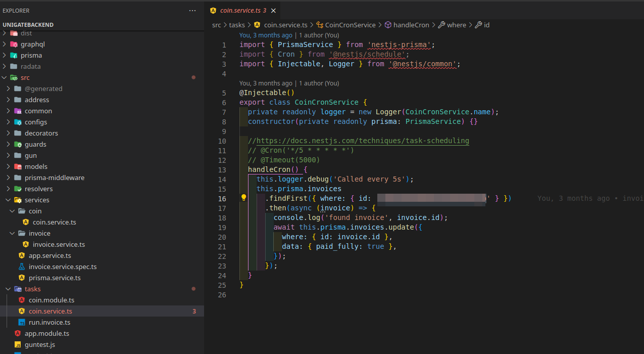Click the prisma folder icon
This screenshot has width=644, height=354.
(x=14, y=55)
